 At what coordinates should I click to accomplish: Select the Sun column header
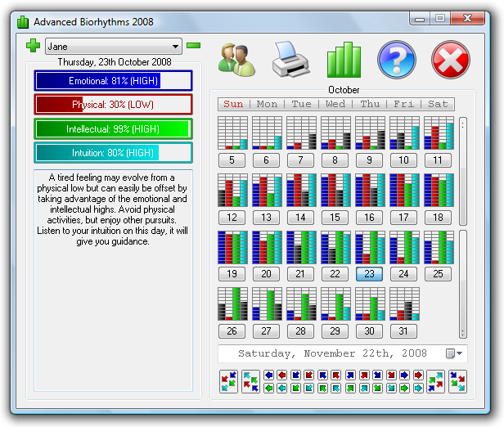233,104
